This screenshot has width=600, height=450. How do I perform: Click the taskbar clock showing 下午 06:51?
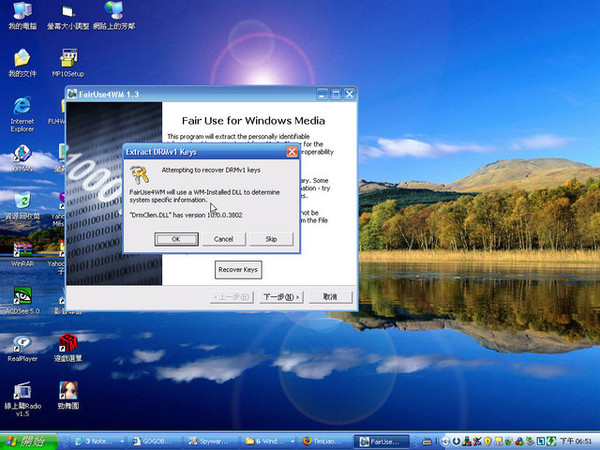click(x=576, y=442)
